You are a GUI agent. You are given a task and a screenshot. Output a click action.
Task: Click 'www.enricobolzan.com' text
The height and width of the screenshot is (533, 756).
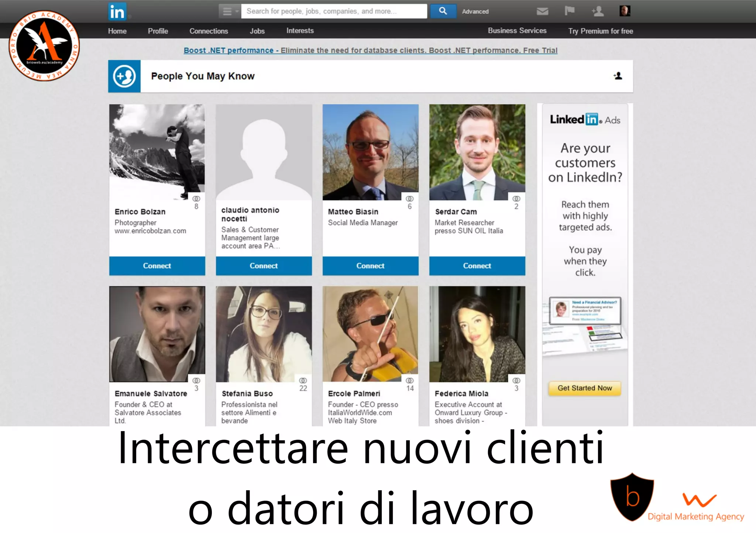pos(150,231)
